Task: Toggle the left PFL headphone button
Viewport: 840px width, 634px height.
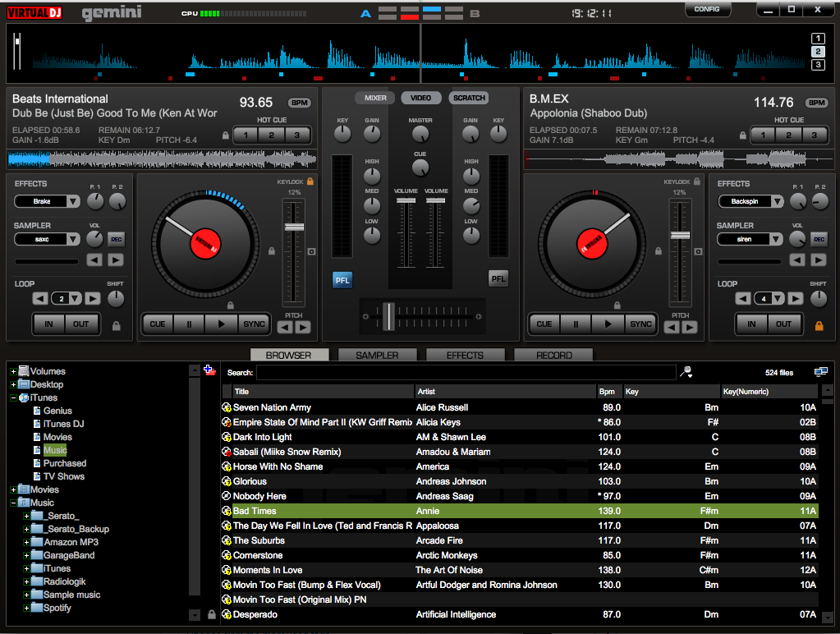Action: 342,279
